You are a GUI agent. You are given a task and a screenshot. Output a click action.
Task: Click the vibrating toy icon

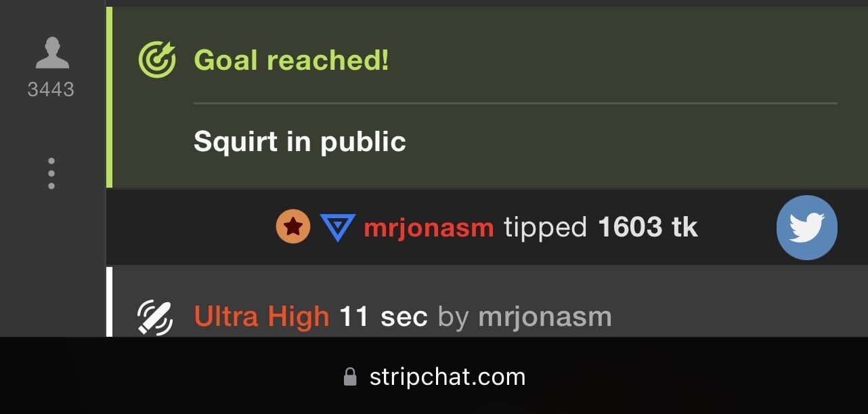tap(155, 317)
